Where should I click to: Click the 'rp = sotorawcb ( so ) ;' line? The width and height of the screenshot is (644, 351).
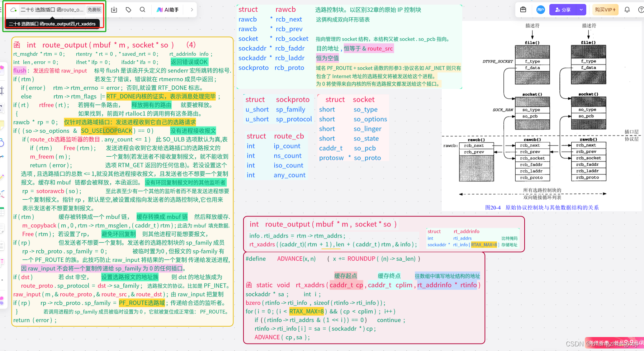[x=52, y=191]
